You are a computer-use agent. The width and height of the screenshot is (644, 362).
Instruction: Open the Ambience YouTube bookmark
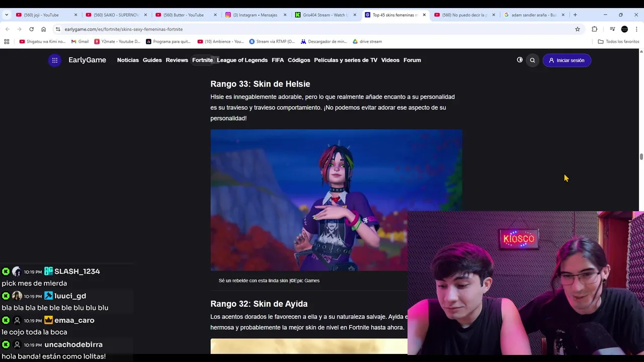220,42
